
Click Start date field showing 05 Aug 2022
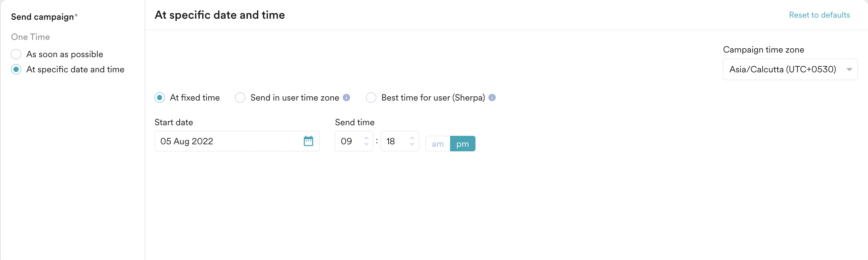tap(237, 141)
